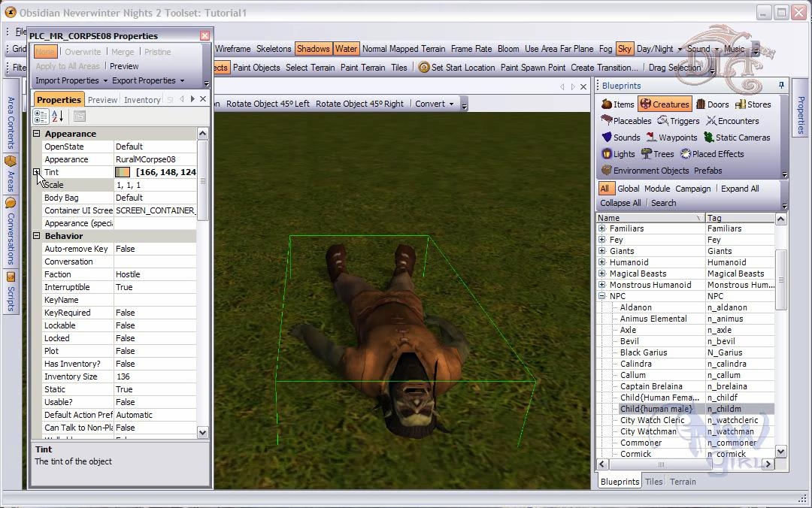Open the Doors blueprint category

pos(712,104)
